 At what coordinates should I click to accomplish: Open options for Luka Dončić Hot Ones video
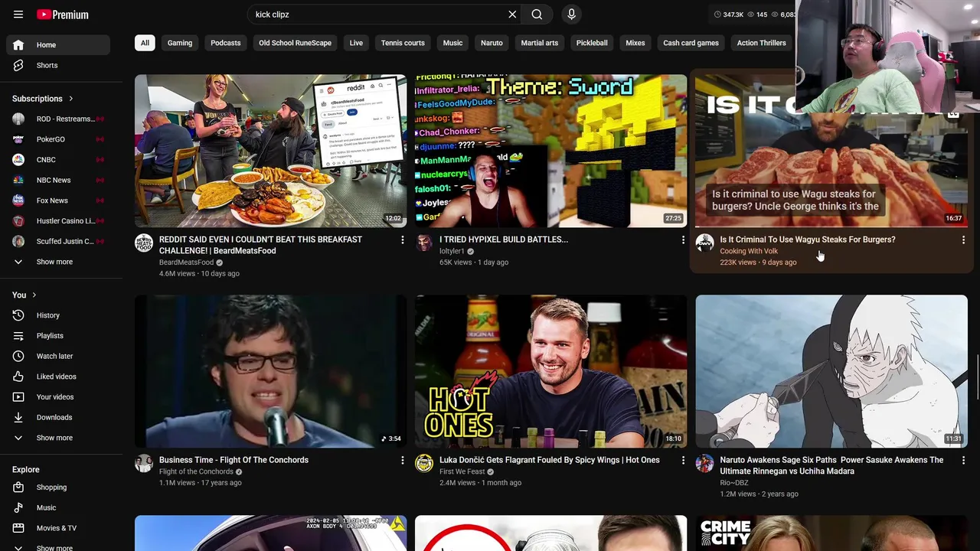(683, 461)
